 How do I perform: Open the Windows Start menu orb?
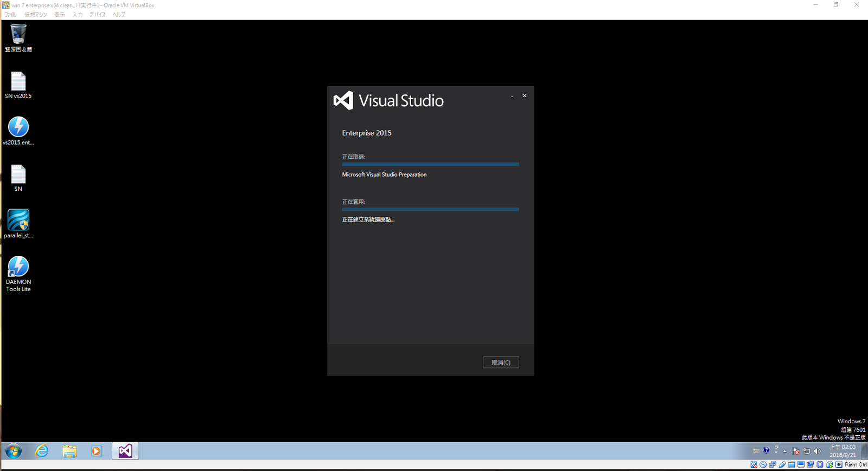coord(14,451)
